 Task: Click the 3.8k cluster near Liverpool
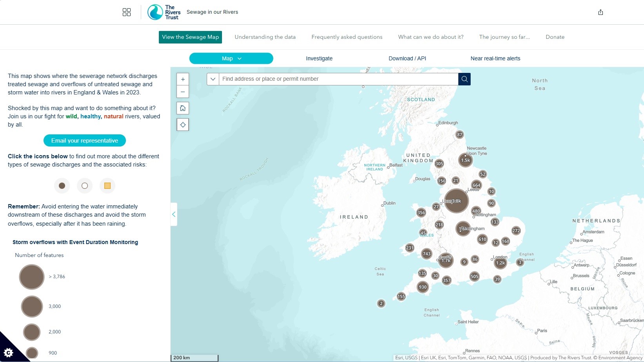pos(456,201)
